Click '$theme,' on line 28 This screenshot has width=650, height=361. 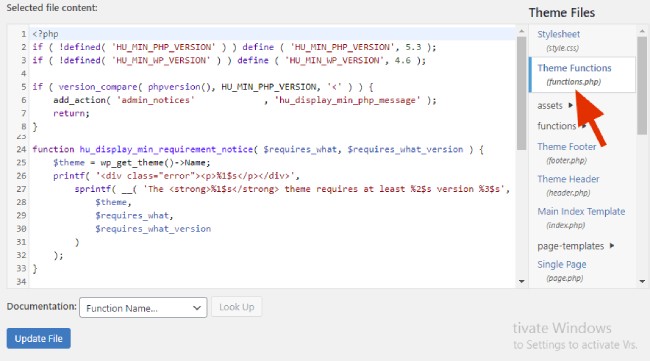113,202
